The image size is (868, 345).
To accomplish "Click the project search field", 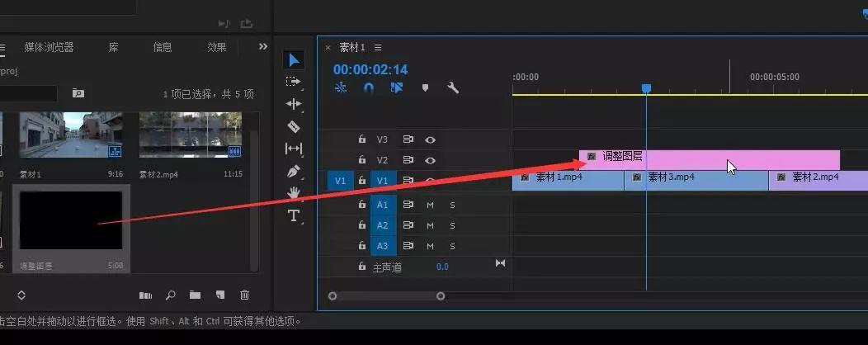I will pos(28,93).
